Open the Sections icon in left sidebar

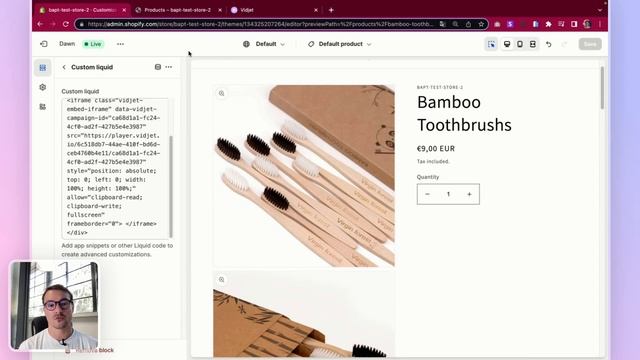pos(43,68)
